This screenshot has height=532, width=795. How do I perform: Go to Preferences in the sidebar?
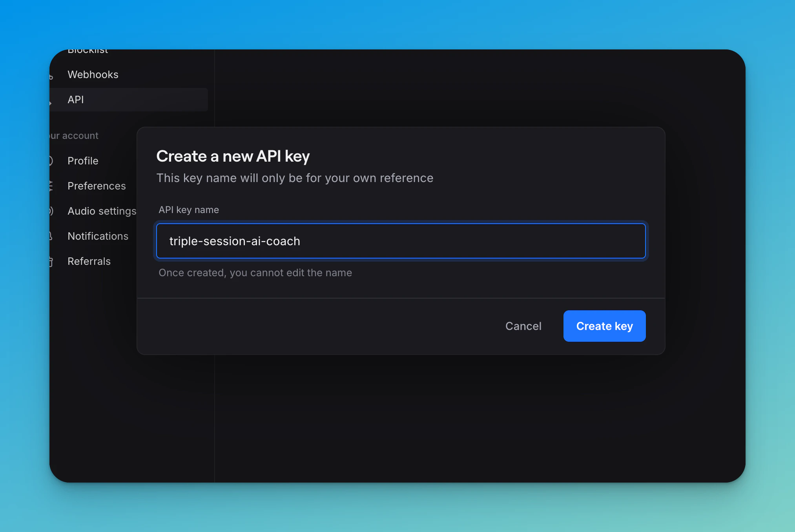(97, 186)
